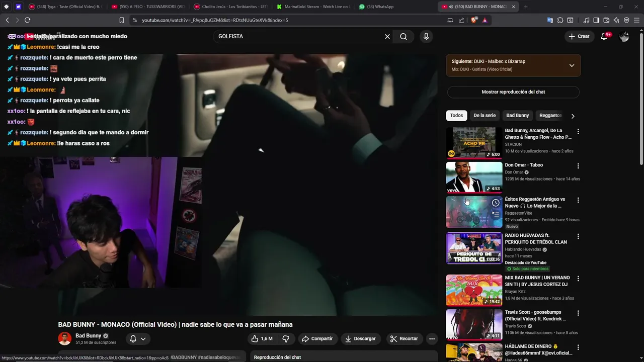
Task: Open the Brave Wallet icon
Action: click(x=606, y=20)
